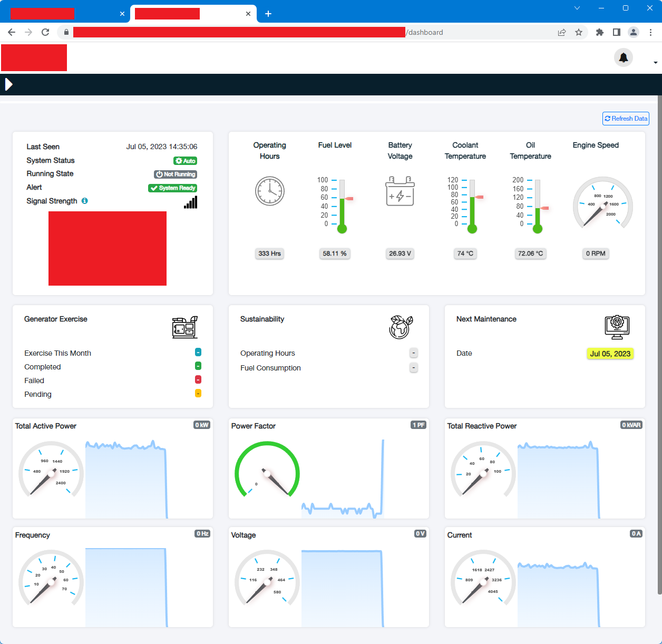Screen dimensions: 662x644
Task: Click the Sustainability globe icon
Action: 401,327
